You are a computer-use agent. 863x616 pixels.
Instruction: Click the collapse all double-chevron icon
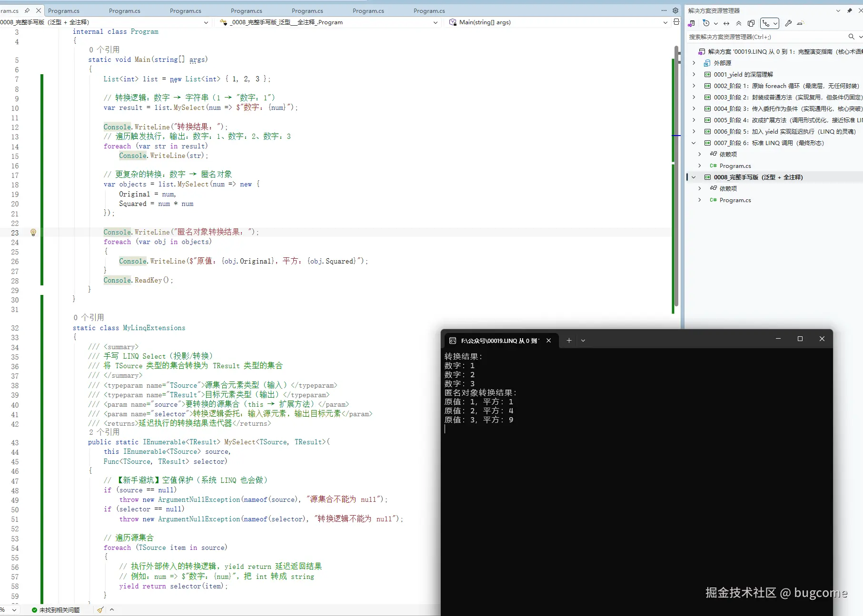[739, 23]
